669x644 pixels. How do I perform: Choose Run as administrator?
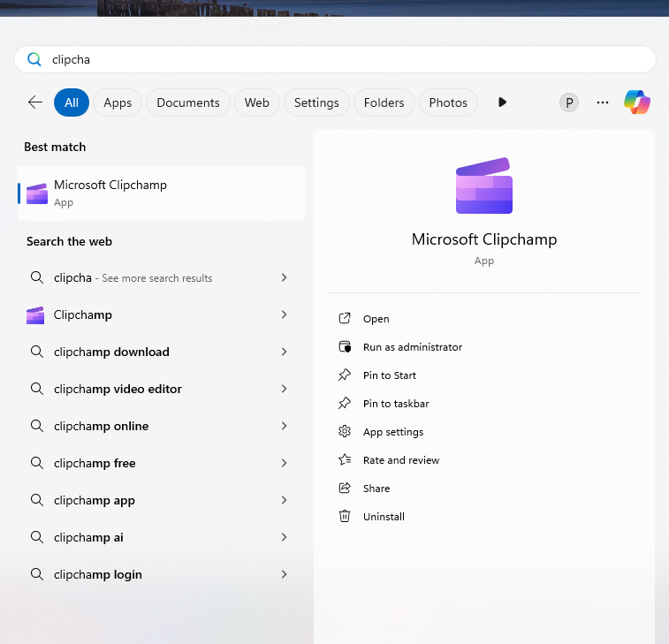point(413,347)
